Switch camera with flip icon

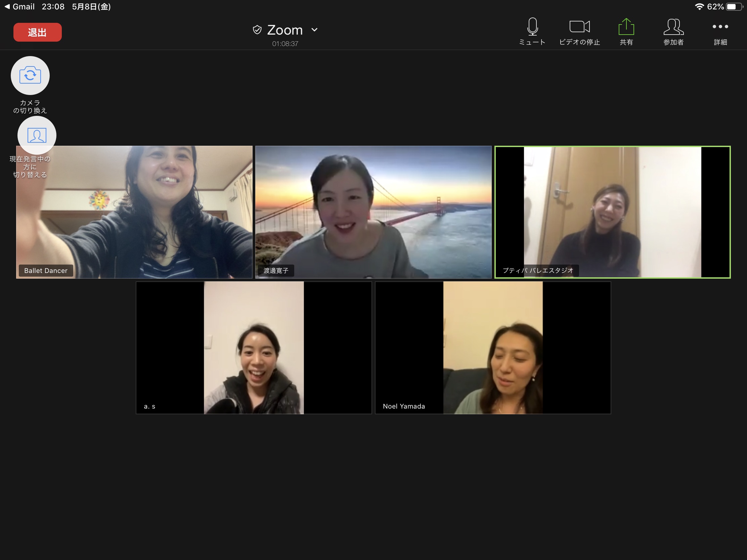30,76
